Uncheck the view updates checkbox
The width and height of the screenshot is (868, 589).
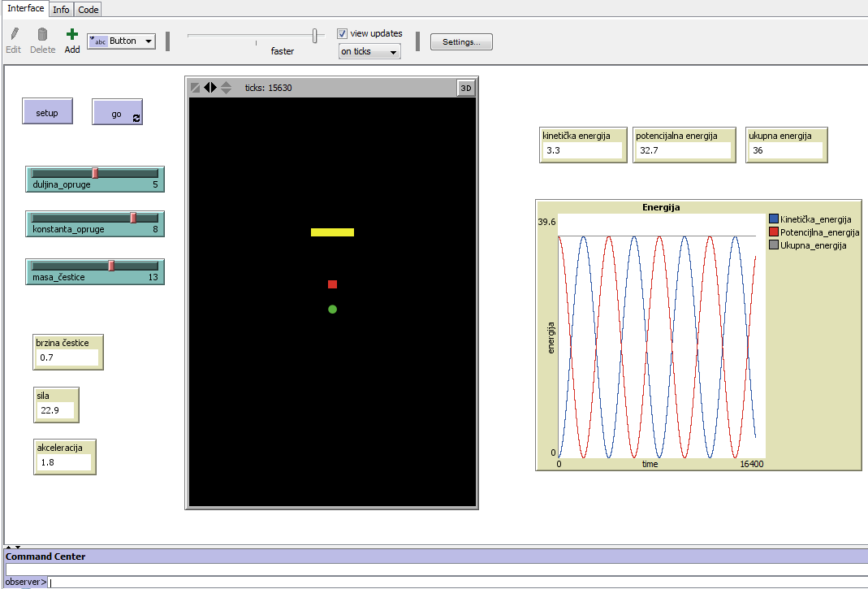pos(343,34)
